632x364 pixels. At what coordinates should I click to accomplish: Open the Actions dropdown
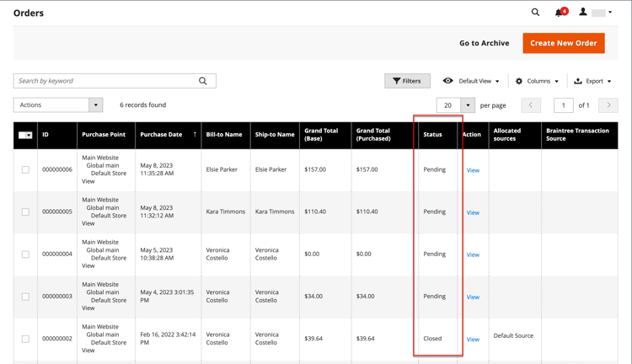pyautogui.click(x=58, y=104)
